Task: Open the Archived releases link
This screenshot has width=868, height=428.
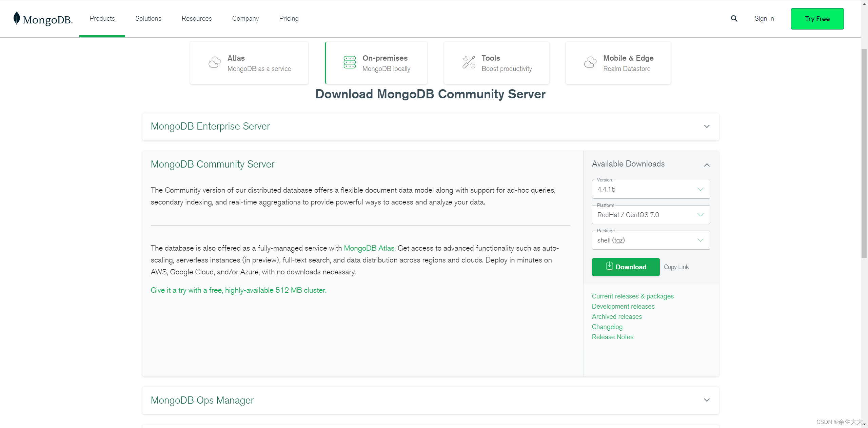Action: [617, 317]
